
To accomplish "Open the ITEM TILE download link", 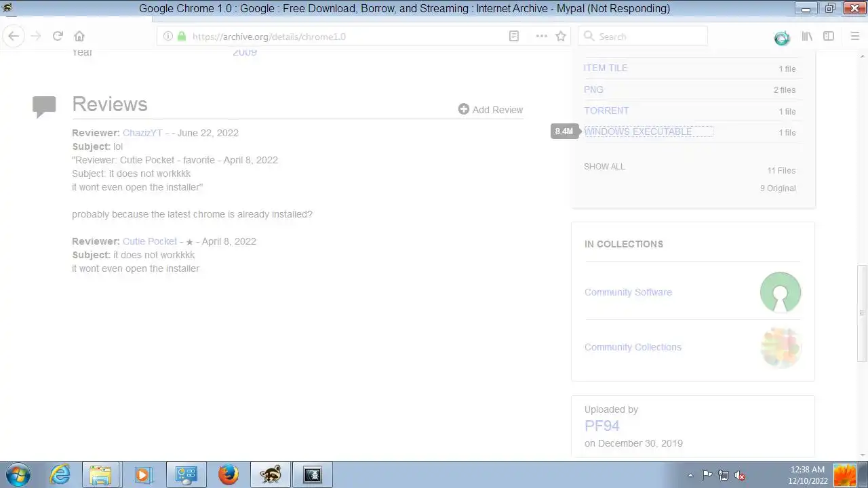I will pos(606,68).
